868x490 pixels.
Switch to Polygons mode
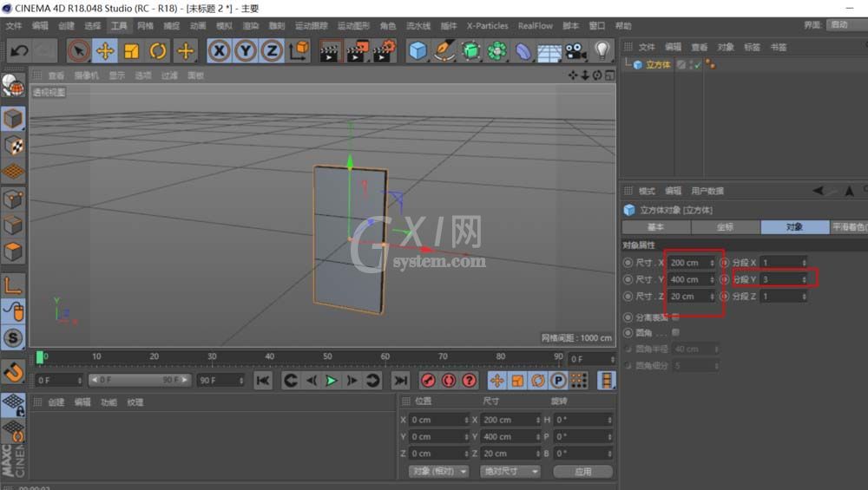click(x=13, y=252)
